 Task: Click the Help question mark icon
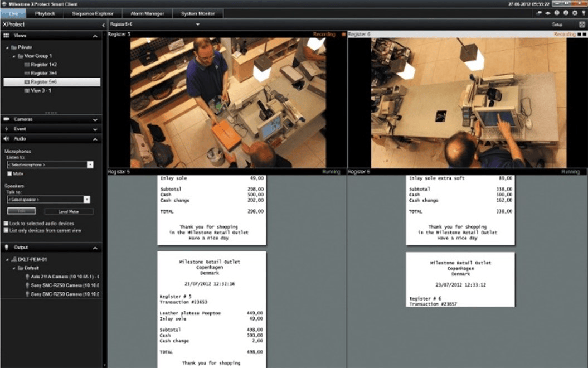[557, 13]
